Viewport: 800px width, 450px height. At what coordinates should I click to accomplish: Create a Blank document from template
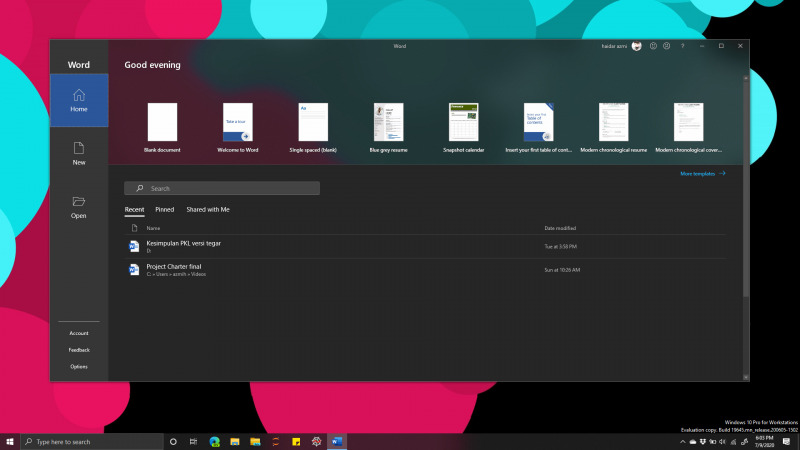pos(162,128)
